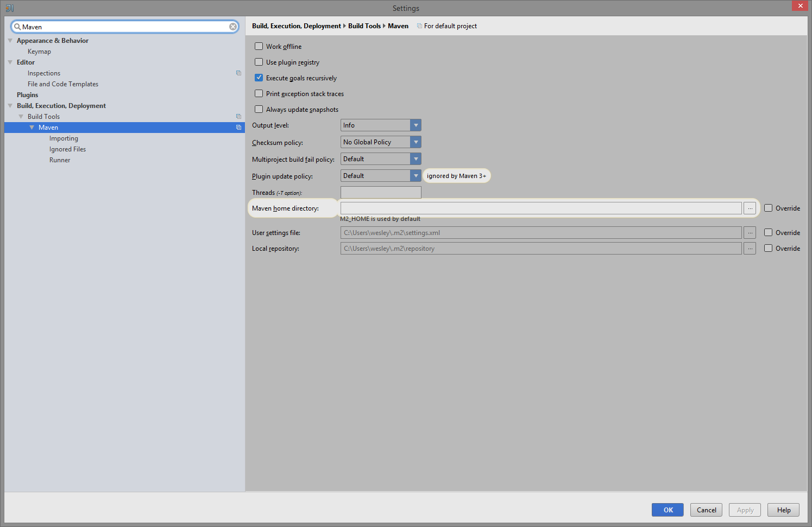Click the project-level icon beside Build Tools

pyautogui.click(x=238, y=117)
